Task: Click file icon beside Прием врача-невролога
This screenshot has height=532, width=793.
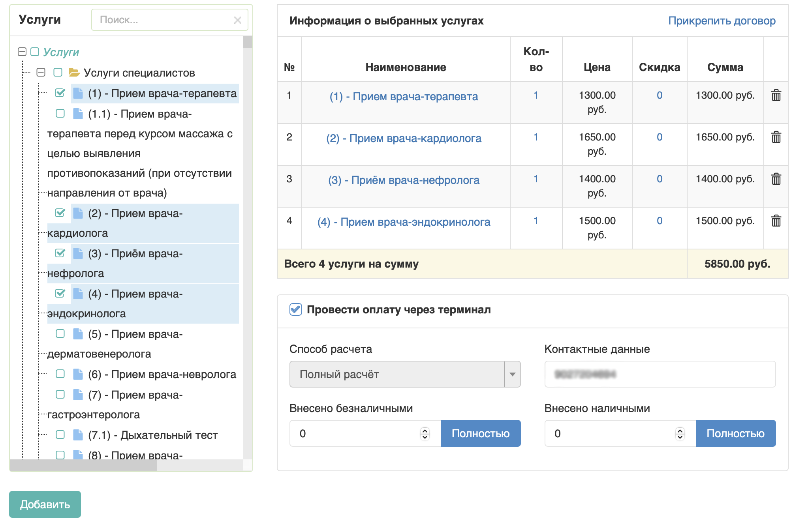Action: [77, 374]
